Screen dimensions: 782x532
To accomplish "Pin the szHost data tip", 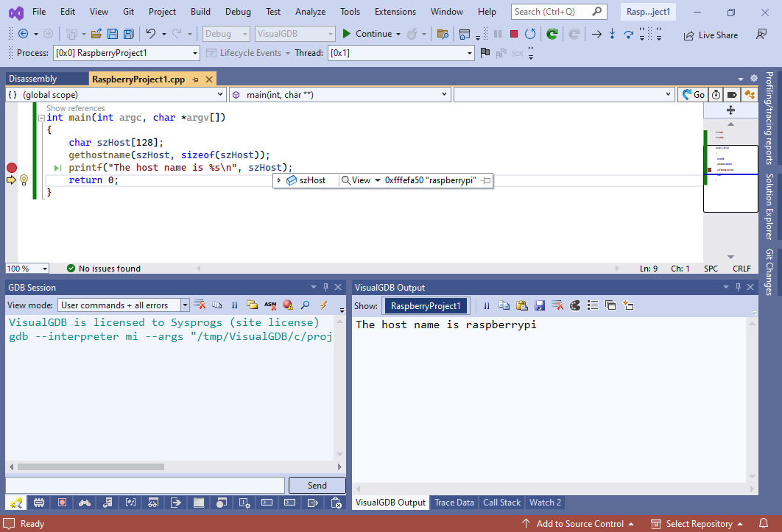I will (x=485, y=180).
